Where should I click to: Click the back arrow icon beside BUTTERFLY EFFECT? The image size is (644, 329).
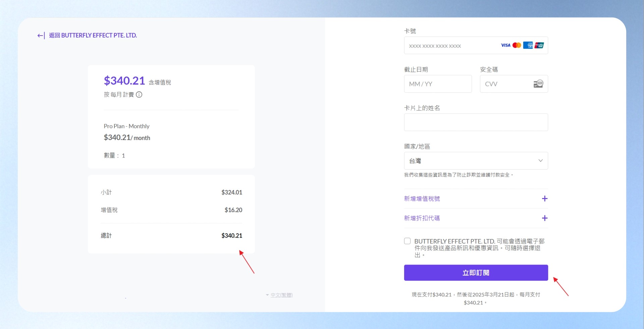(41, 36)
